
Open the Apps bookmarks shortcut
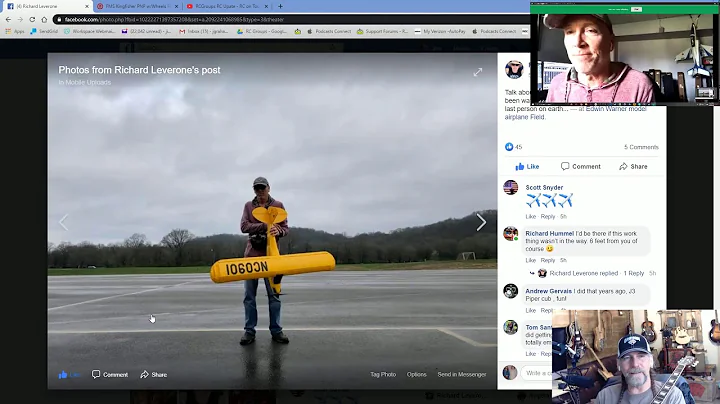(15, 31)
